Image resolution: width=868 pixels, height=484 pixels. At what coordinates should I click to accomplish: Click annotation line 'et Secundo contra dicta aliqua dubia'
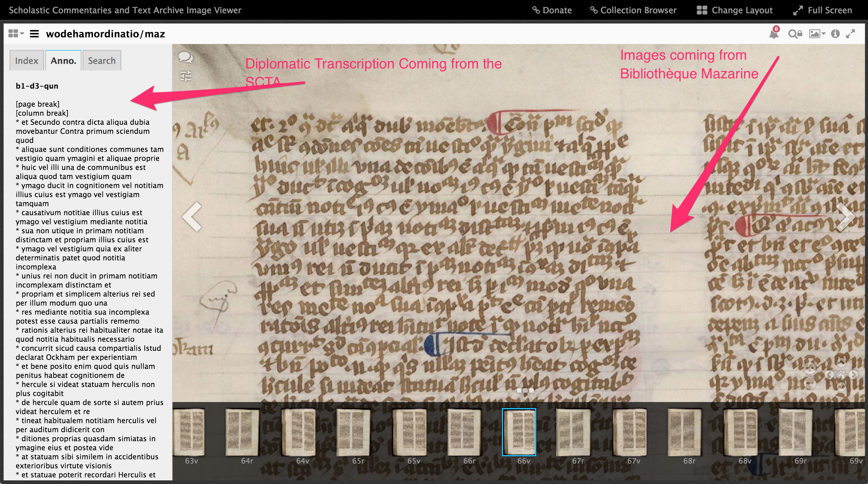[x=86, y=122]
